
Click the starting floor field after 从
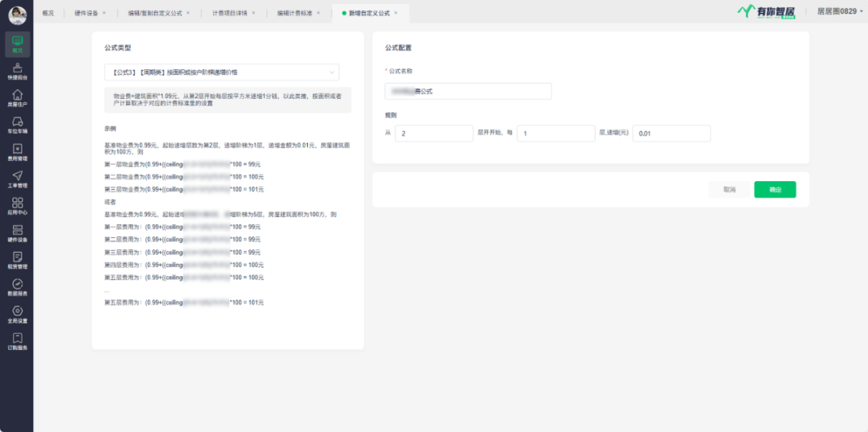pos(433,134)
